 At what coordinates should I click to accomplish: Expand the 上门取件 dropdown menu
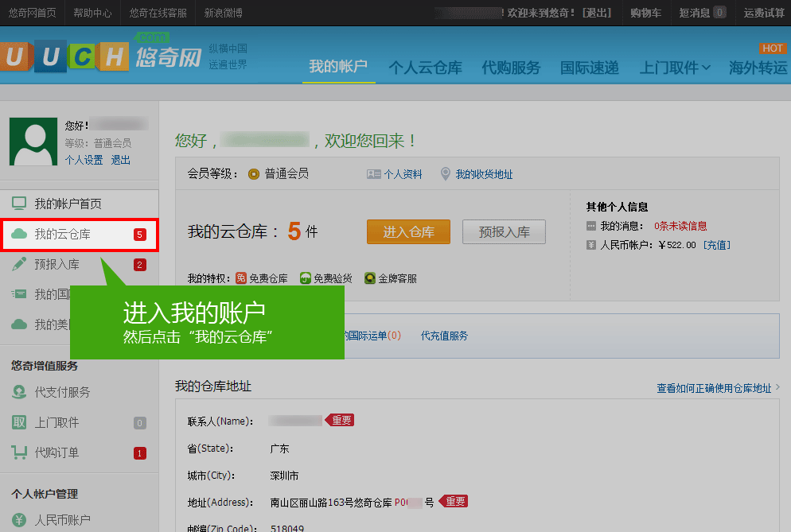click(x=675, y=68)
